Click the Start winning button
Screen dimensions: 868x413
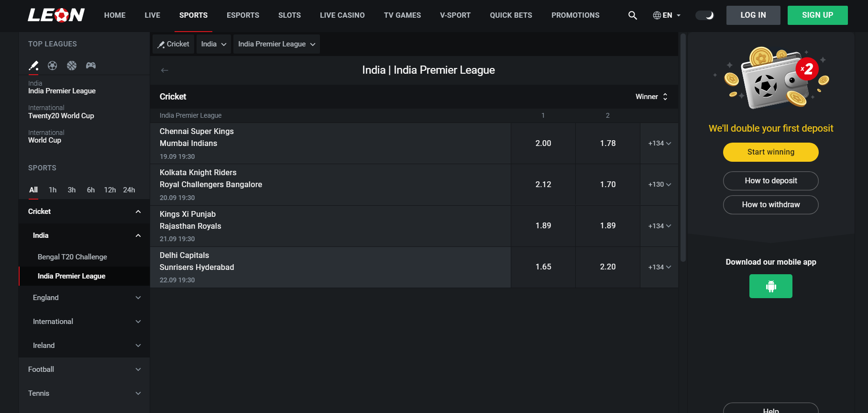coord(771,152)
